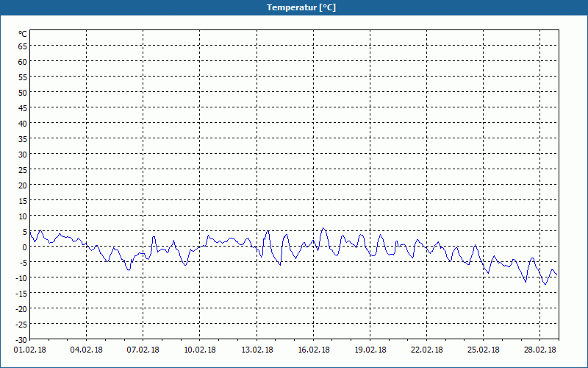Click the 04.02.18 date label

pyautogui.click(x=87, y=350)
